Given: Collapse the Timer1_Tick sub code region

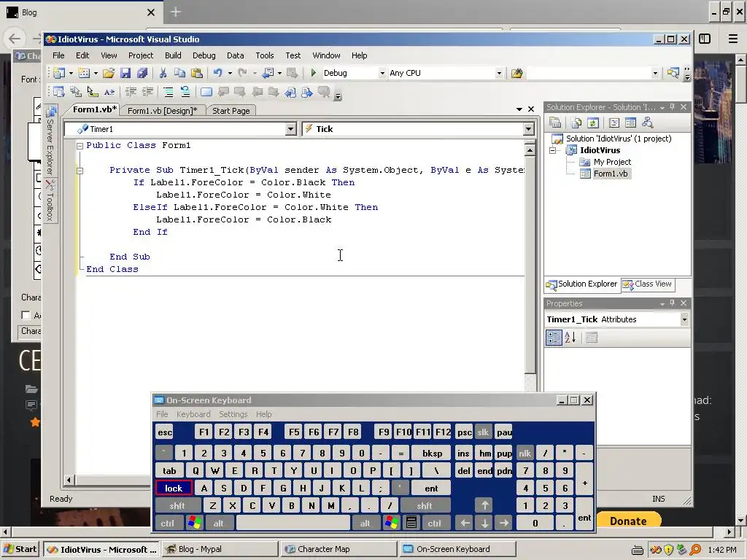Looking at the screenshot, I should click(x=80, y=171).
